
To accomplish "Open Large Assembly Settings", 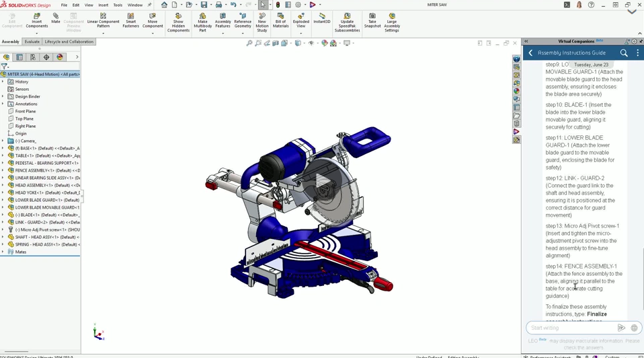I will click(x=392, y=23).
